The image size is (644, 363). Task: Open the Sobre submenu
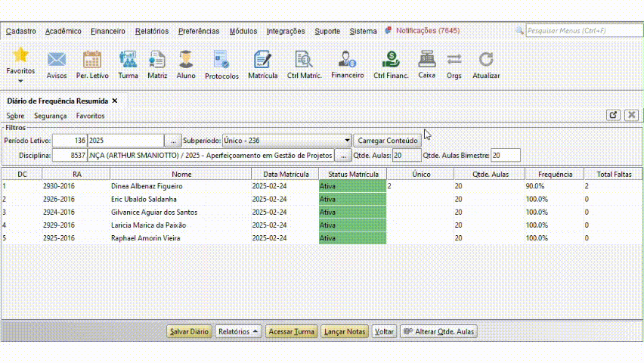[15, 116]
